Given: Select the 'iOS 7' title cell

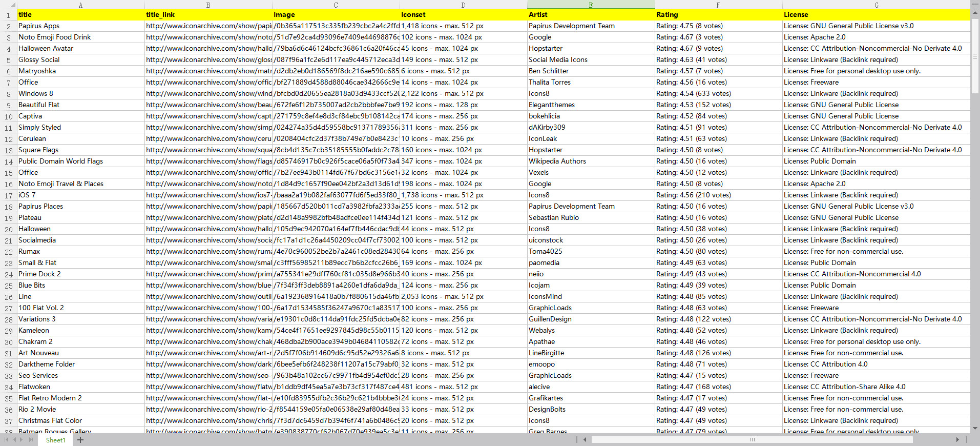Looking at the screenshot, I should pyautogui.click(x=80, y=195).
